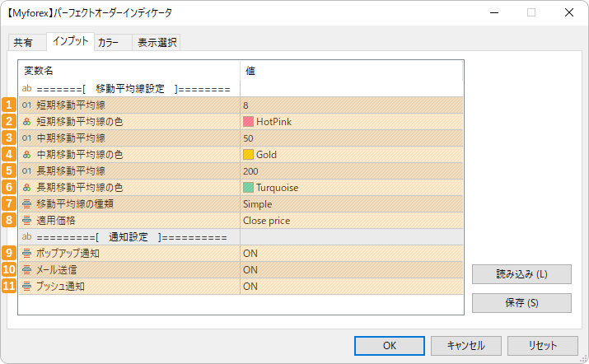Screen dimensions: 589x364
Task: Select the インプット tab
Action: point(70,41)
